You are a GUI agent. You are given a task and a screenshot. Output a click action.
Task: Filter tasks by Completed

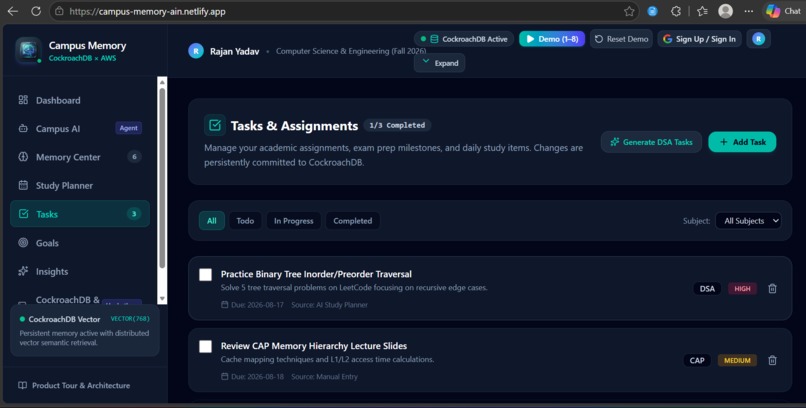point(353,221)
